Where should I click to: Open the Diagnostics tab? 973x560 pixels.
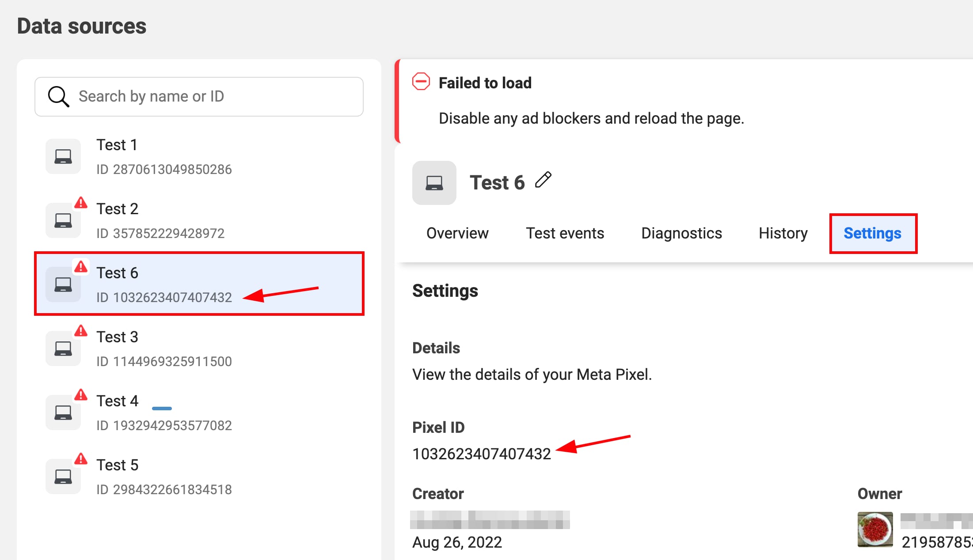681,233
